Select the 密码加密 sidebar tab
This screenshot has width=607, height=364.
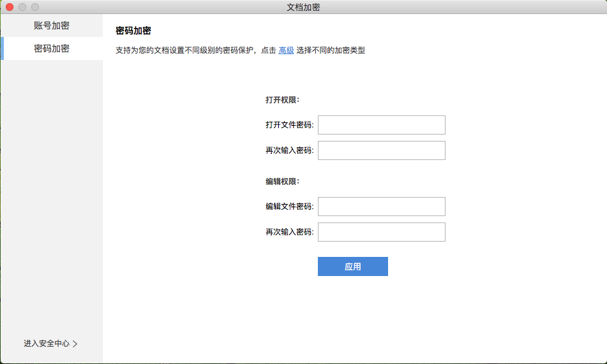pyautogui.click(x=52, y=48)
